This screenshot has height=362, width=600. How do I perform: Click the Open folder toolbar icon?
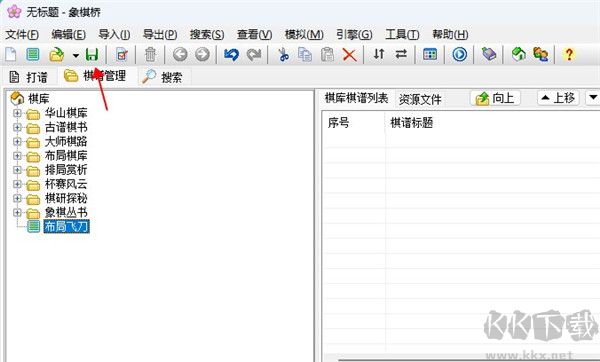[x=57, y=54]
